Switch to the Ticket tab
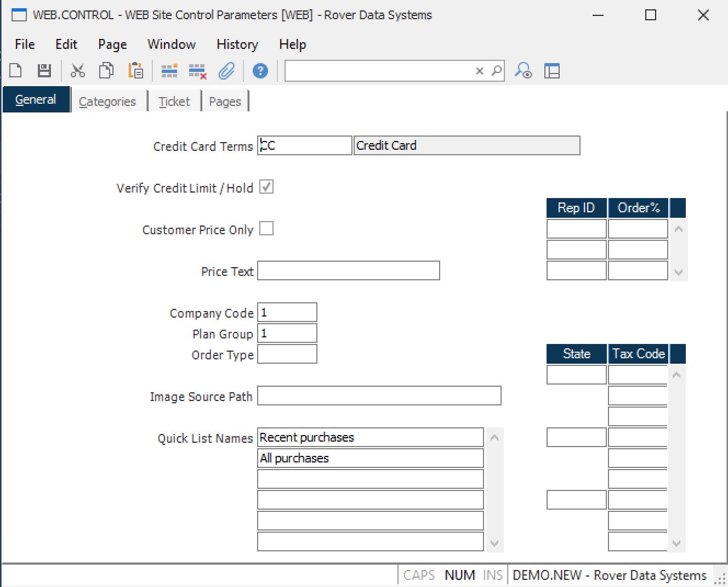 (x=174, y=101)
